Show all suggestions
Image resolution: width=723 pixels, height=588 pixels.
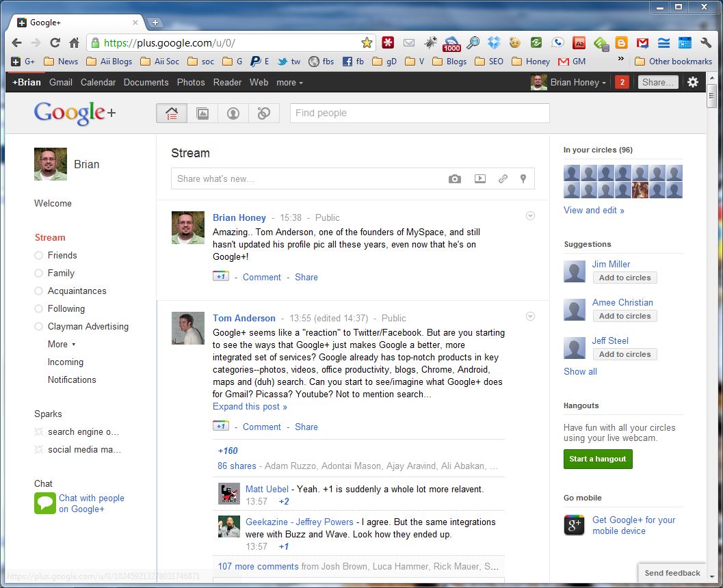[x=580, y=371]
